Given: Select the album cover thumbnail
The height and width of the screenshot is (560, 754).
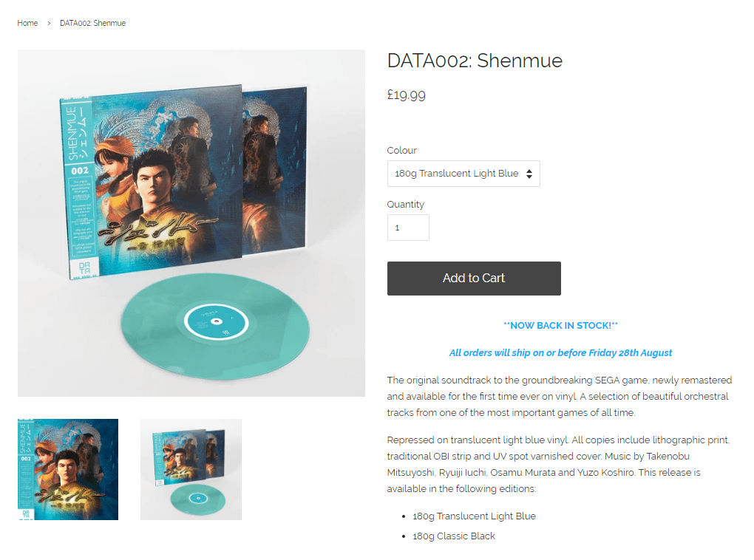Looking at the screenshot, I should pyautogui.click(x=68, y=469).
